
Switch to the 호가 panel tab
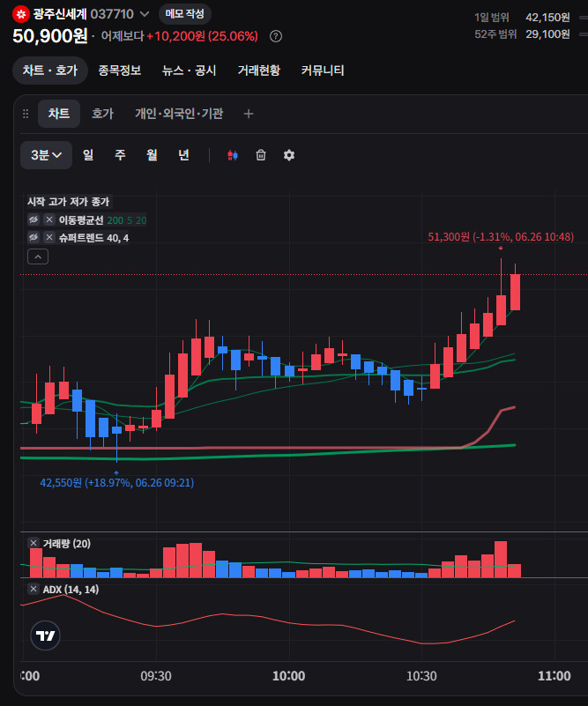coord(102,114)
